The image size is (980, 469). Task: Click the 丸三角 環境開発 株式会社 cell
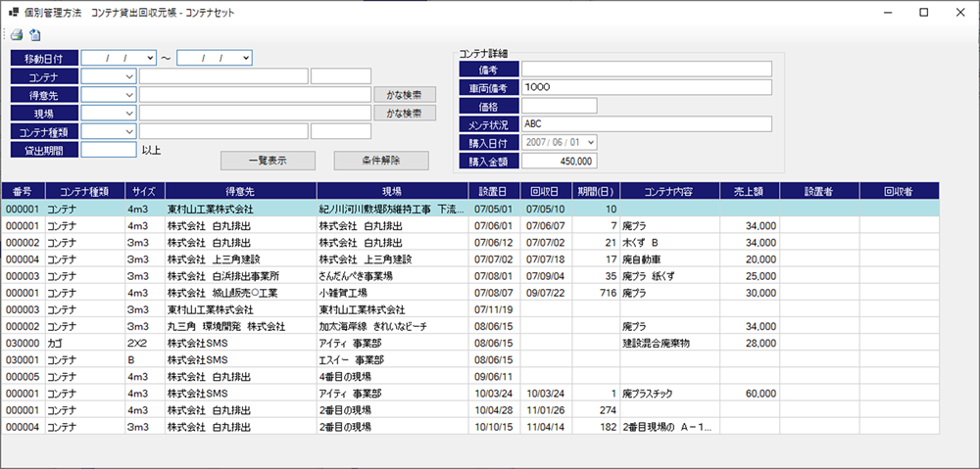(x=241, y=326)
